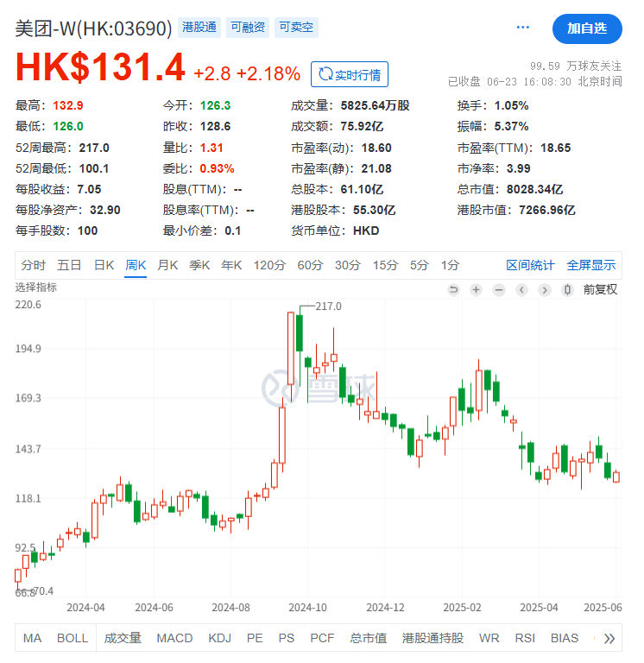The height and width of the screenshot is (663, 644).
Task: Toggle the 成交量 volume indicator
Action: click(123, 639)
